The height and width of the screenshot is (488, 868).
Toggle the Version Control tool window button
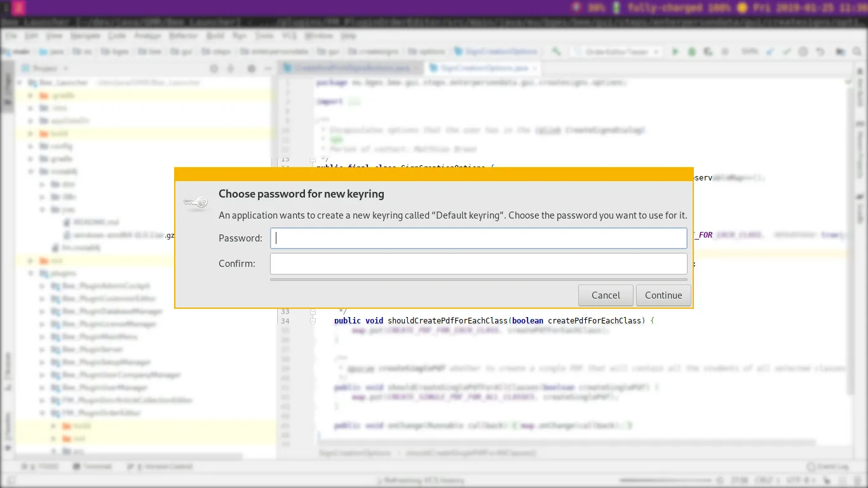(x=160, y=466)
